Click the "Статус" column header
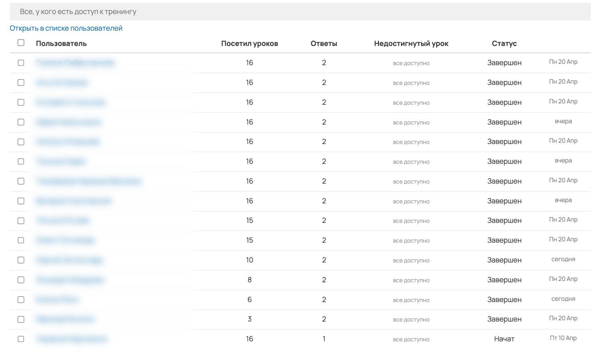 tap(504, 44)
